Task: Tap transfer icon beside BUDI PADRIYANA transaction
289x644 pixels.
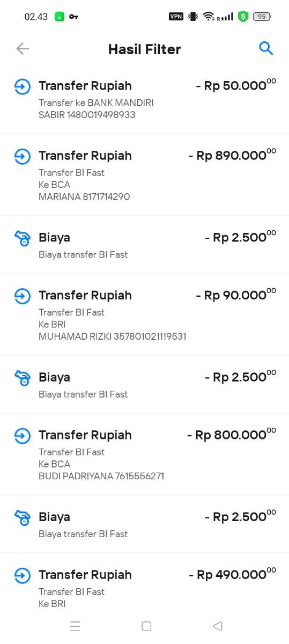Action: (22, 435)
